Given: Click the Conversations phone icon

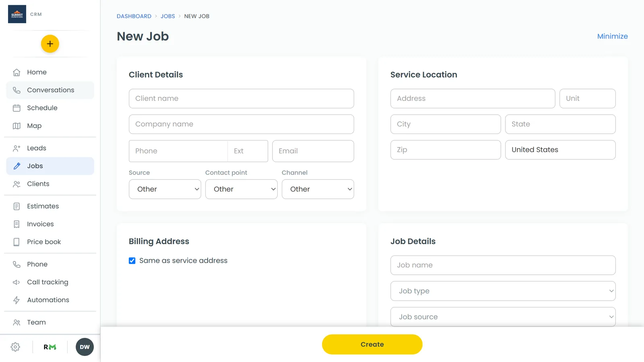Looking at the screenshot, I should [x=17, y=90].
